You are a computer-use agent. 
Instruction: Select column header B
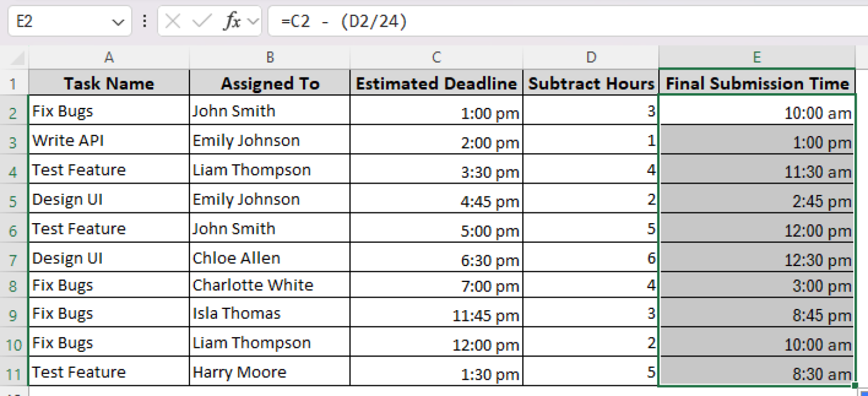pos(270,57)
